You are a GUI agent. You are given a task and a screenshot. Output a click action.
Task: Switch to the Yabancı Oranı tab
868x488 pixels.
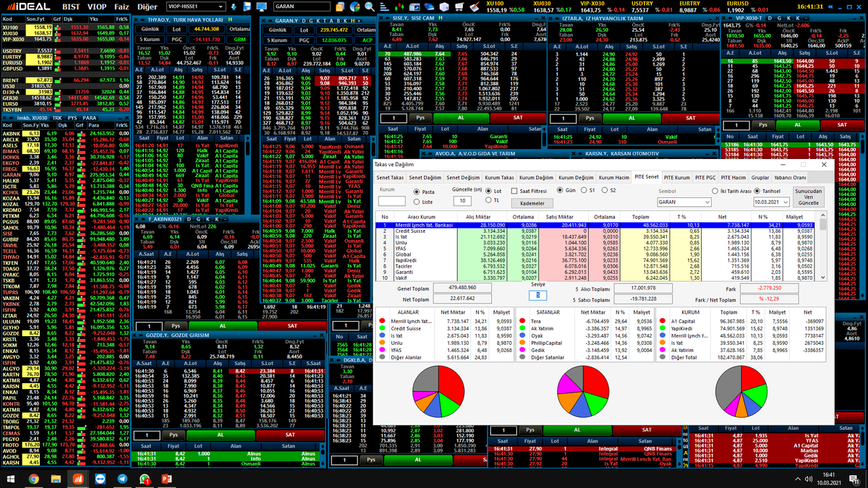point(790,177)
